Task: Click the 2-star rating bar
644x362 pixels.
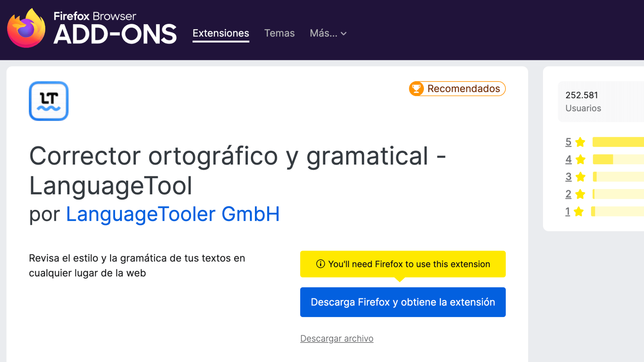Action: pos(618,194)
